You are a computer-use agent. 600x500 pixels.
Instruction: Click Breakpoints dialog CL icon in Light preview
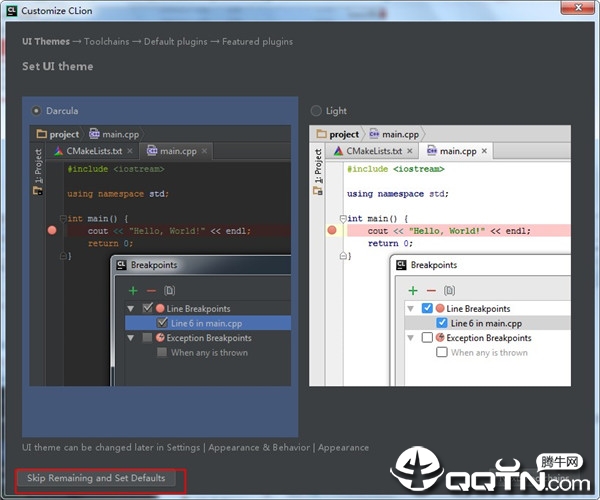pyautogui.click(x=401, y=265)
